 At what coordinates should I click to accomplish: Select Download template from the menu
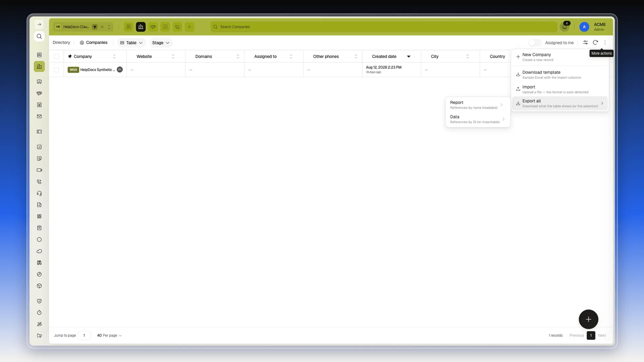tap(560, 75)
